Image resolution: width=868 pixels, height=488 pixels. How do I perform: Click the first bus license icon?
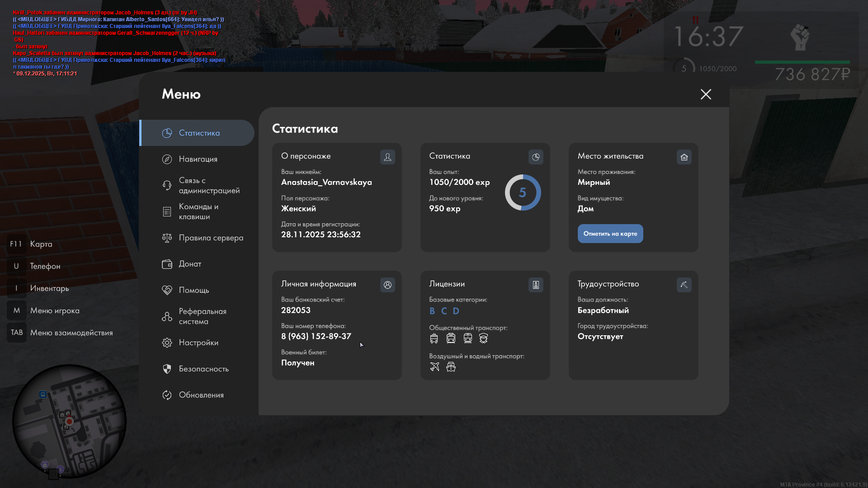[x=434, y=338]
